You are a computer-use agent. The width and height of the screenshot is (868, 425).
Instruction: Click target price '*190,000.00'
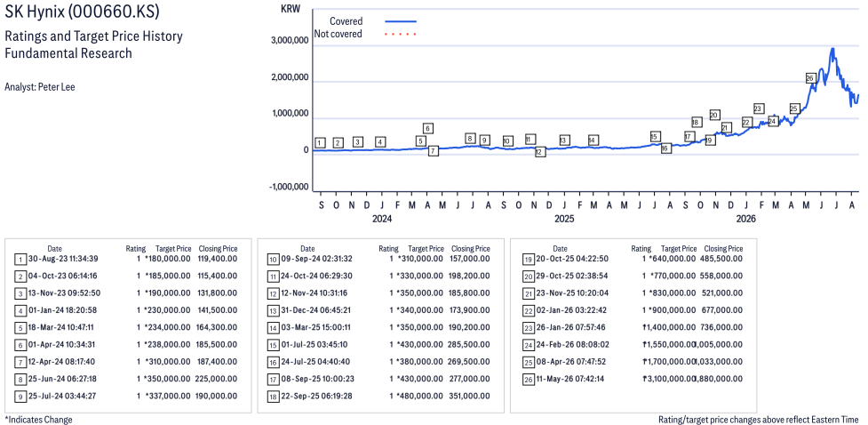[168, 293]
